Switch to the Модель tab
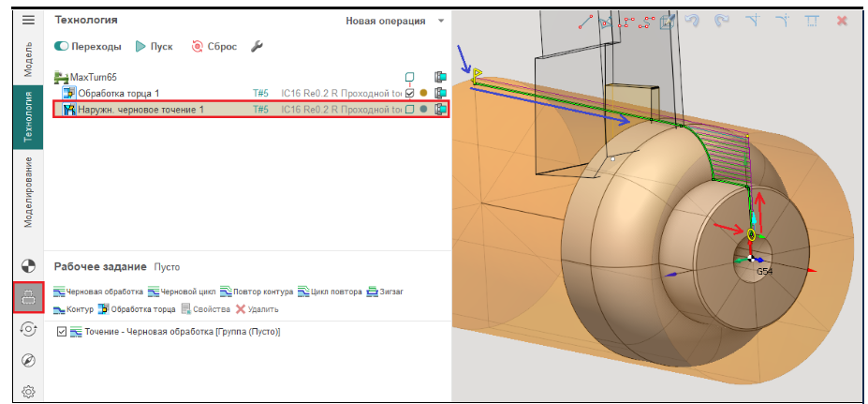The width and height of the screenshot is (868, 404). click(28, 58)
